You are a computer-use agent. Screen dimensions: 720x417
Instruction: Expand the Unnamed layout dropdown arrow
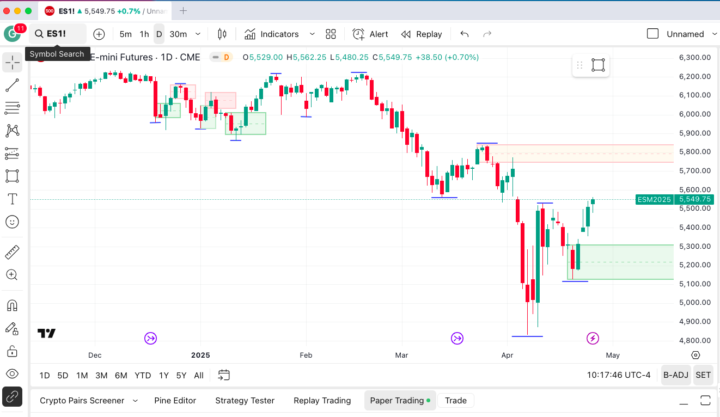click(x=714, y=34)
